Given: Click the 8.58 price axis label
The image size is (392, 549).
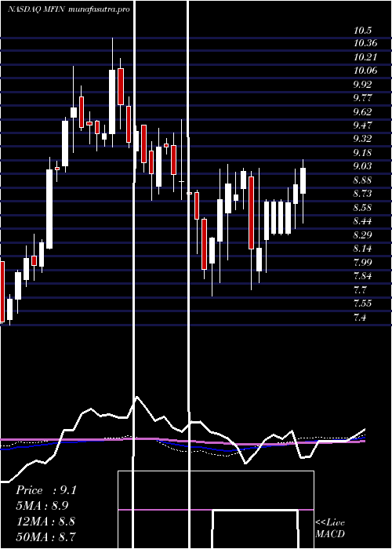Looking at the screenshot, I should 362,207.
